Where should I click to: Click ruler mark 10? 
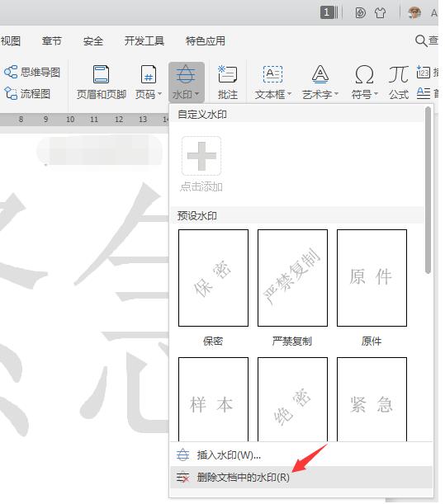point(70,120)
